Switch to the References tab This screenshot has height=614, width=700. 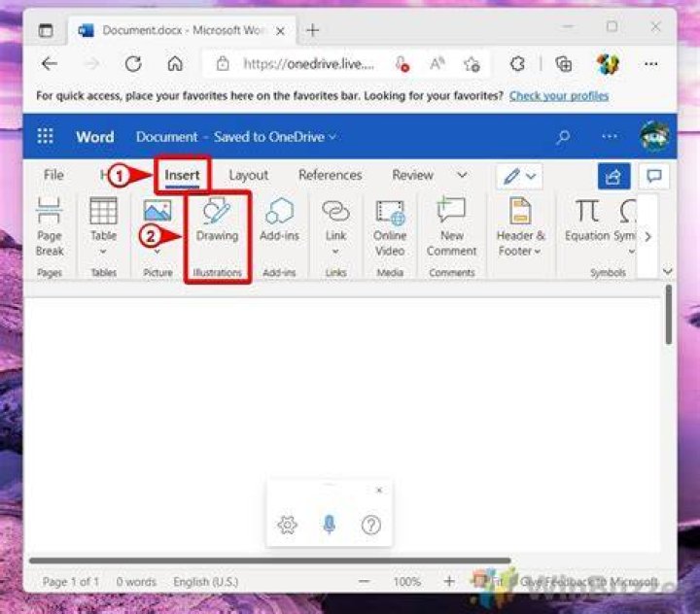click(330, 175)
